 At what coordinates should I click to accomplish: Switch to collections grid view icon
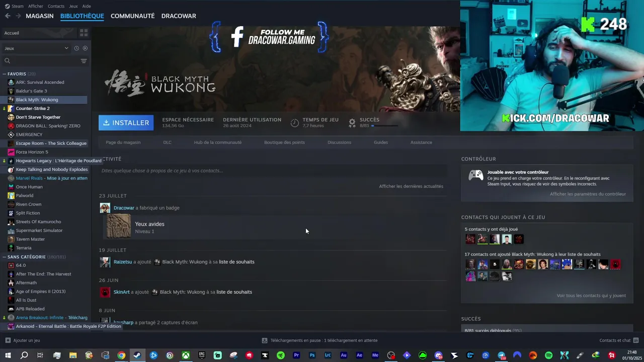84,33
